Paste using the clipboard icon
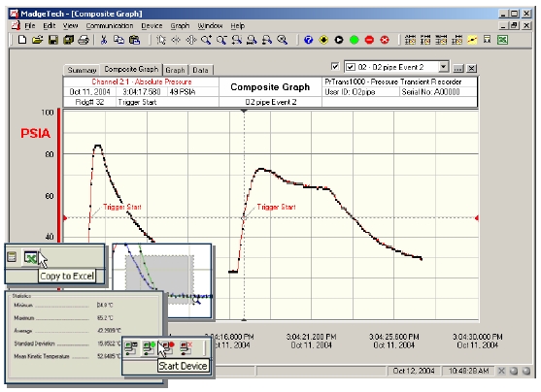 [x=134, y=40]
